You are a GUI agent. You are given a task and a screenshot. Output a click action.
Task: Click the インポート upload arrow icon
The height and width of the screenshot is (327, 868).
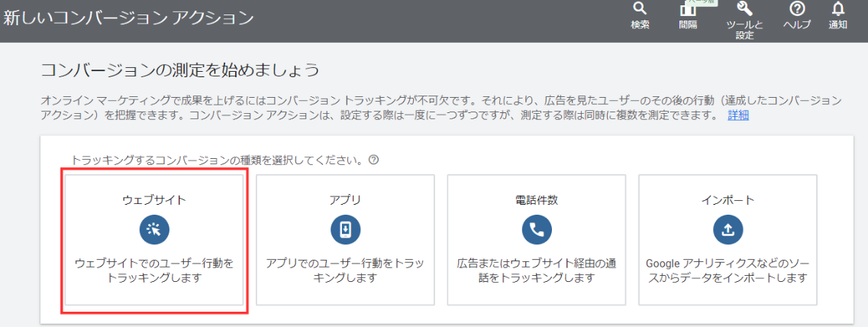[728, 229]
